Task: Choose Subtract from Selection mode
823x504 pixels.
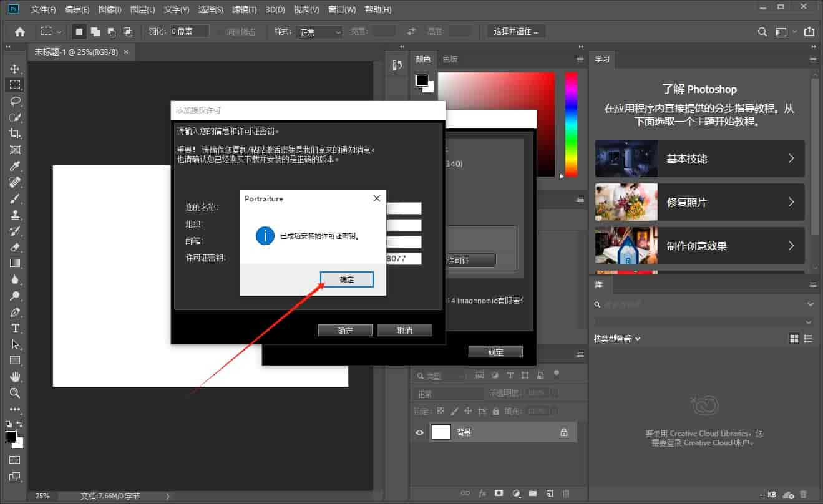Action: coord(112,31)
